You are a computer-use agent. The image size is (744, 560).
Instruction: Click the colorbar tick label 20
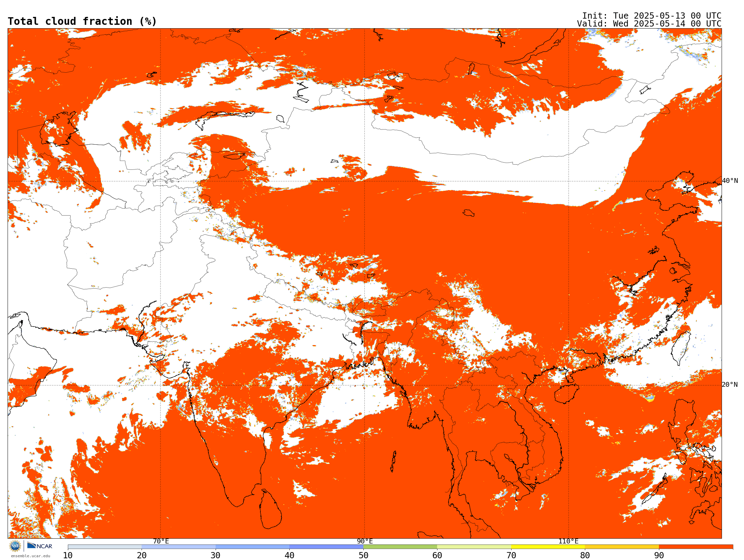[x=142, y=556]
